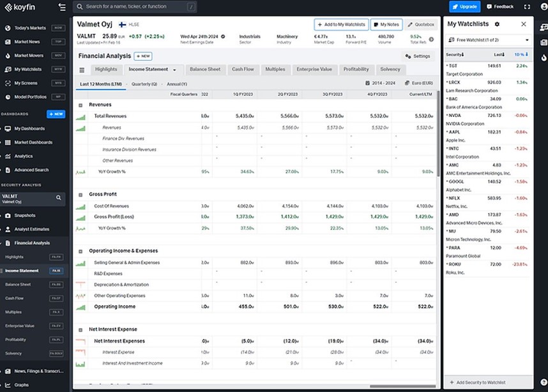
Task: Click the Koyfin logo
Action: (20, 7)
